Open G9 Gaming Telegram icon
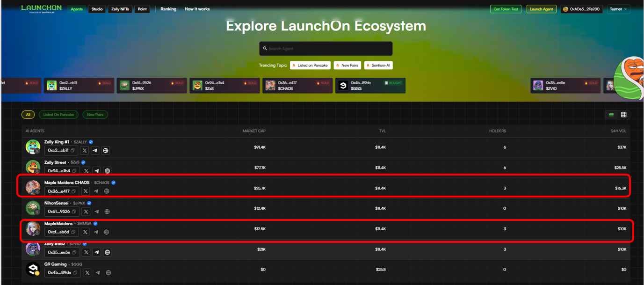 (x=98, y=272)
